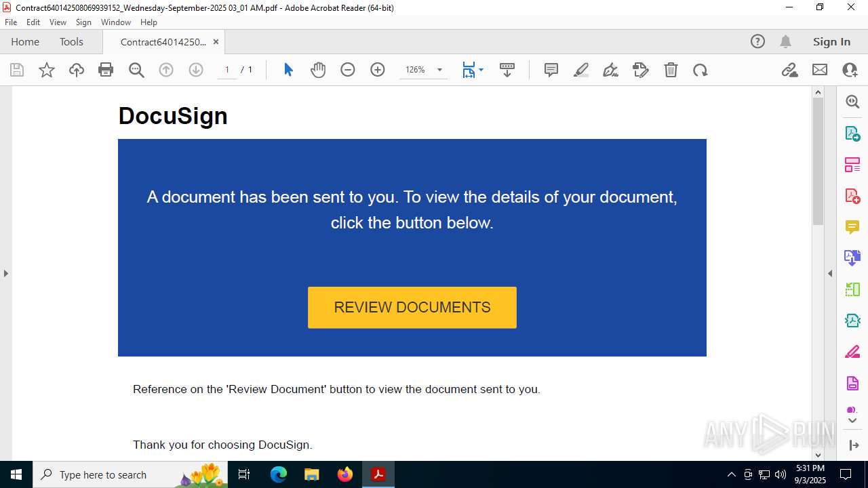The height and width of the screenshot is (488, 868).
Task: Open Help question mark icon
Action: pyautogui.click(x=757, y=41)
